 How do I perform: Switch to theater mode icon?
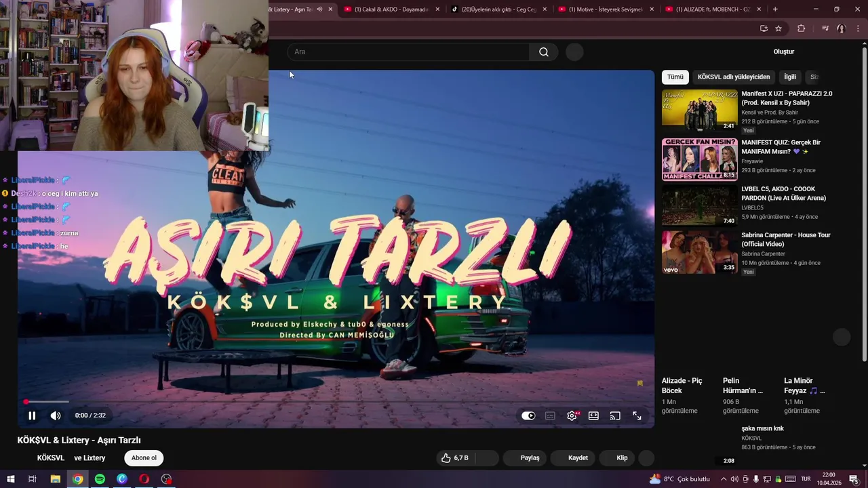[593, 415]
